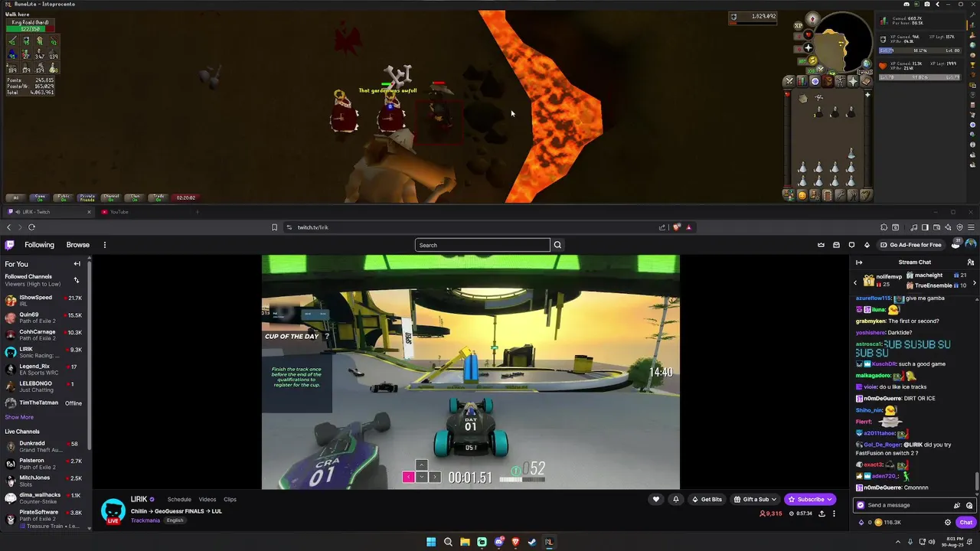Screen dimensions: 980x551
Task: Toggle the run energy orb
Action: pyautogui.click(x=813, y=60)
